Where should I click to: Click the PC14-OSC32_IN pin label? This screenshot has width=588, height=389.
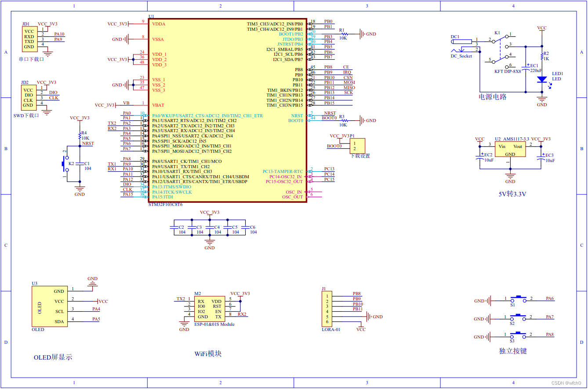[x=286, y=176]
